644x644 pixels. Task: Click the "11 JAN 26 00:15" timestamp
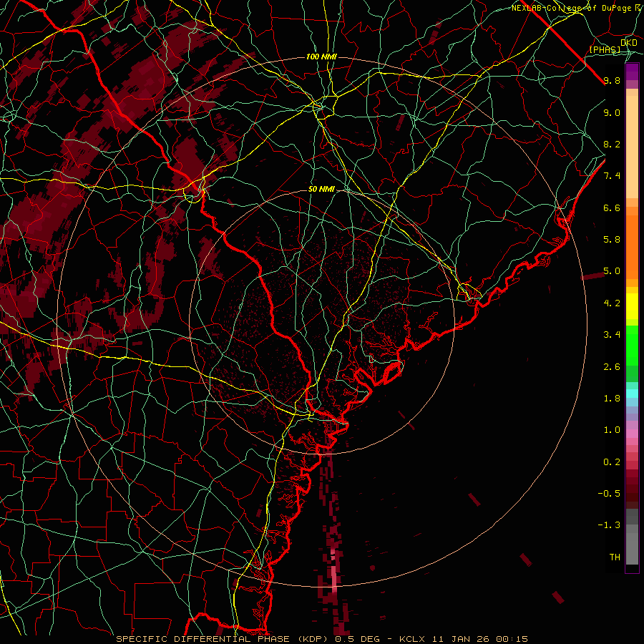(x=481, y=639)
